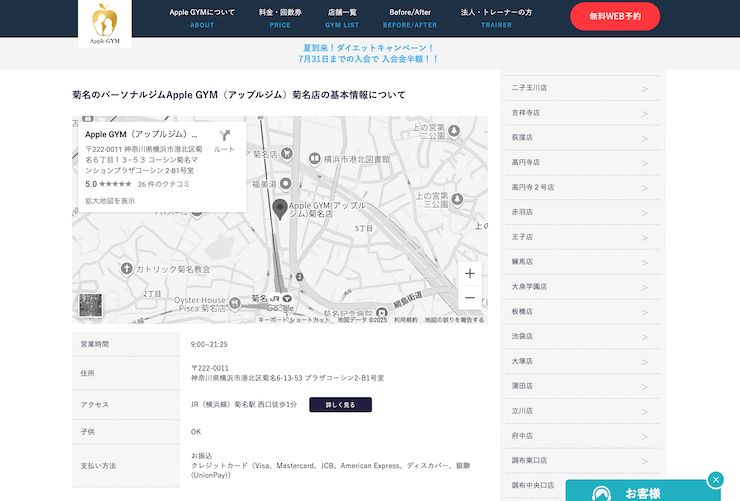The height and width of the screenshot is (501, 740).
Task: Click the カトリック菊名教会 church marker
Action: [x=126, y=269]
